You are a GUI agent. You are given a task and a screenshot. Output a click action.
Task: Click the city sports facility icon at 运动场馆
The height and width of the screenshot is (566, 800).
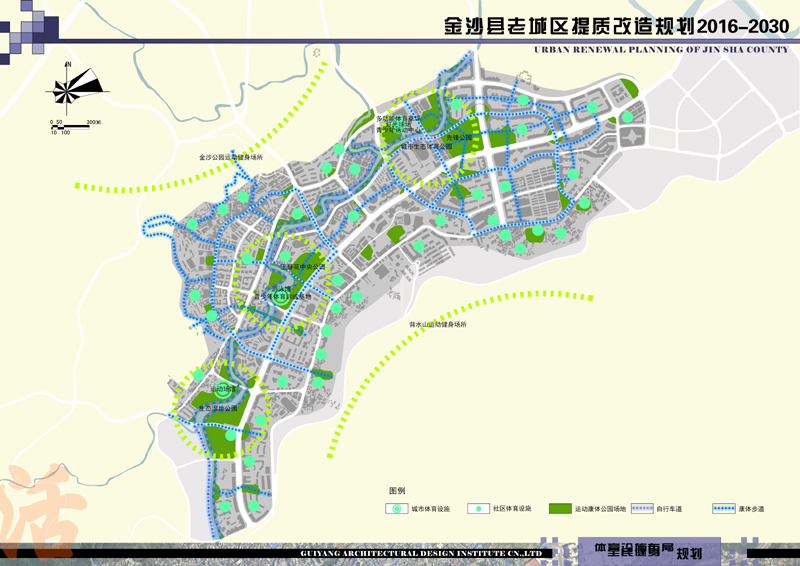(x=222, y=391)
